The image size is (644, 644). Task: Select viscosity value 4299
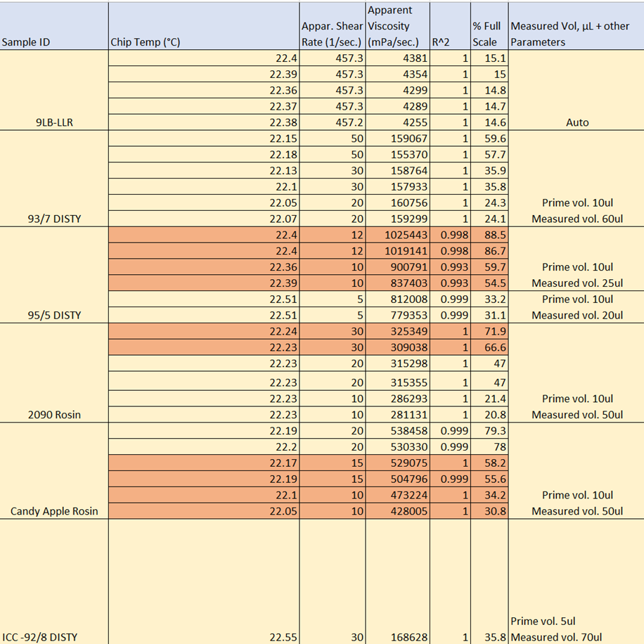(x=397, y=91)
